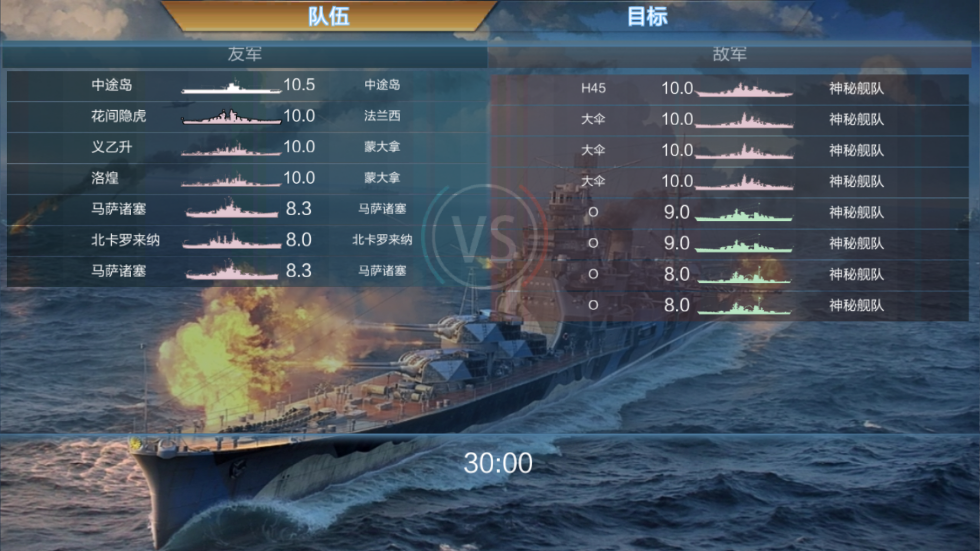Click 义乙升's pink battleship silhouette
This screenshot has width=980, height=551.
[x=231, y=148]
